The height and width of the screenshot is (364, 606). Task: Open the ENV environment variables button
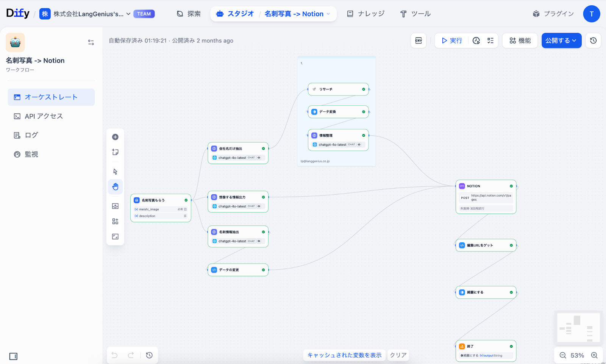click(419, 41)
